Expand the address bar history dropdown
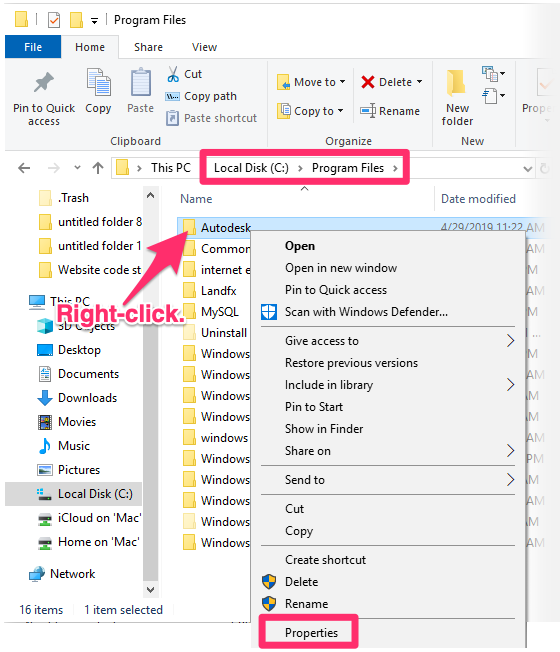The width and height of the screenshot is (560, 652). (528, 168)
